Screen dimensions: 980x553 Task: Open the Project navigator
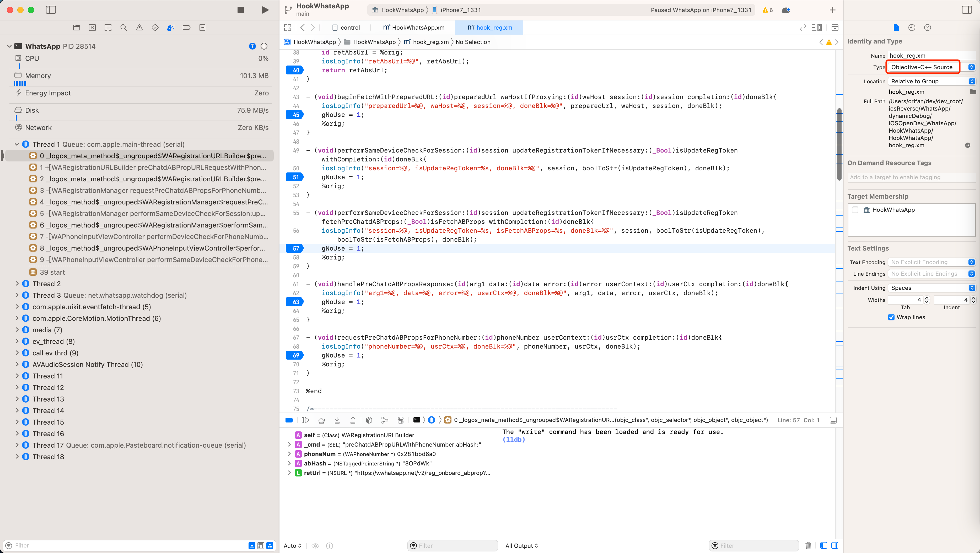point(77,27)
